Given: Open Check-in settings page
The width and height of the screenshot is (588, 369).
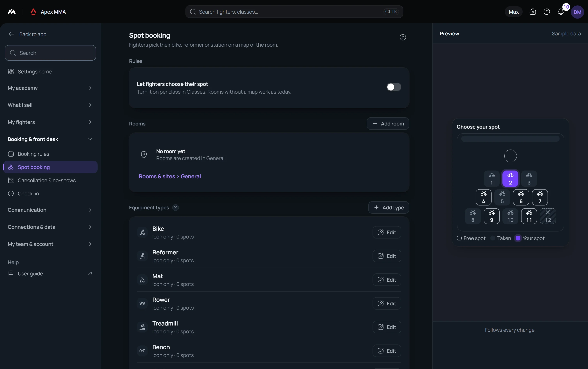Looking at the screenshot, I should pos(50,193).
